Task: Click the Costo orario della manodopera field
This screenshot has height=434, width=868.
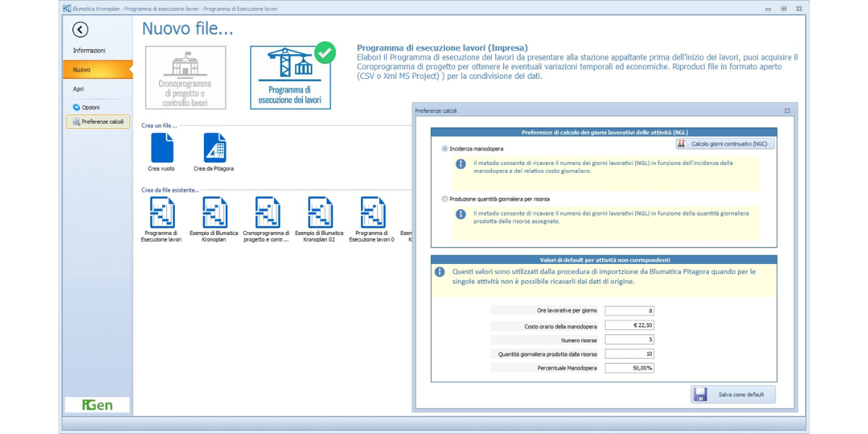Action: point(629,325)
